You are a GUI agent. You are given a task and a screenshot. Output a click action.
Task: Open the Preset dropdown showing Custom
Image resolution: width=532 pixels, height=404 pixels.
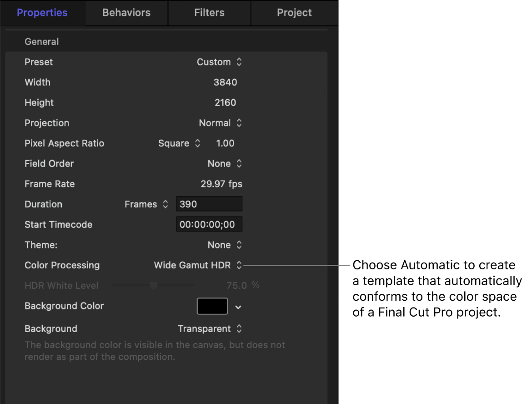[x=220, y=62]
